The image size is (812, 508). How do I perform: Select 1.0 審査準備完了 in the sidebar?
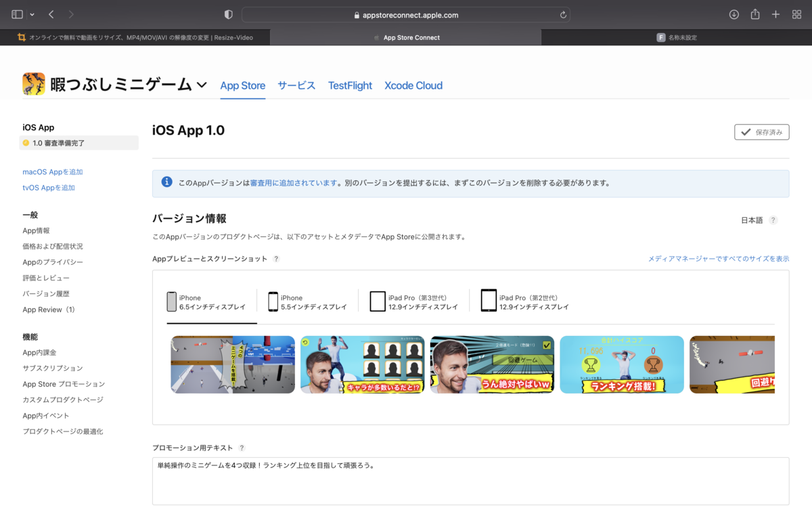79,143
